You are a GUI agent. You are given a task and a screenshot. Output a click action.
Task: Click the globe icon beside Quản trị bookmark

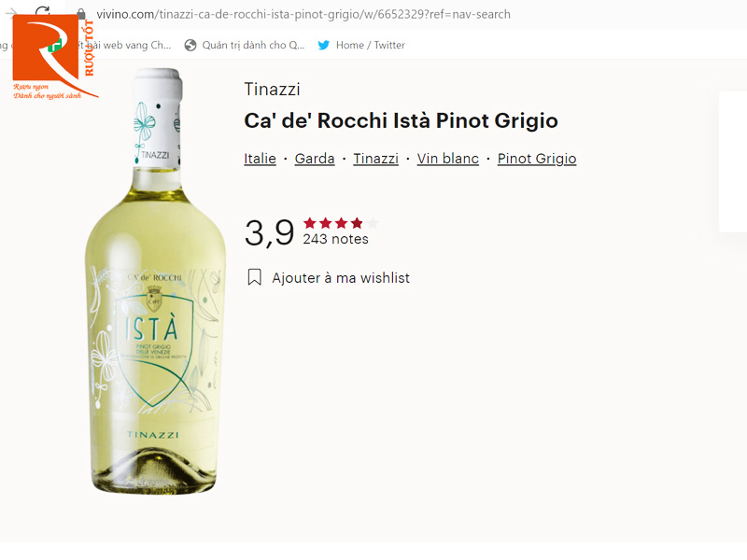(x=189, y=44)
